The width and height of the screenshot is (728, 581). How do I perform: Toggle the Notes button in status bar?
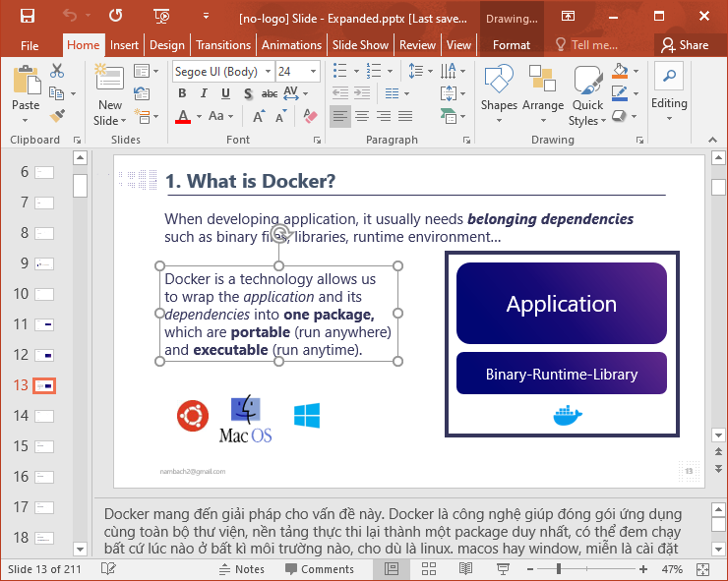[241, 569]
